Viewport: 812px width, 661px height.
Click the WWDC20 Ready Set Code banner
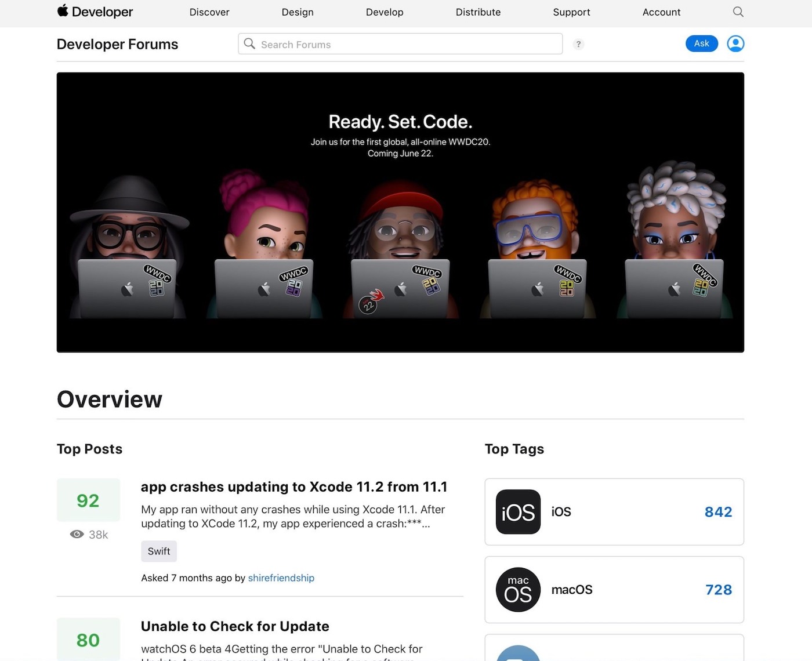click(400, 212)
